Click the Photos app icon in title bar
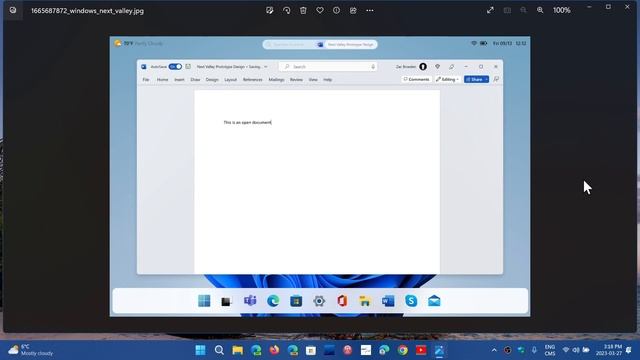The image size is (640, 360). 13,10
